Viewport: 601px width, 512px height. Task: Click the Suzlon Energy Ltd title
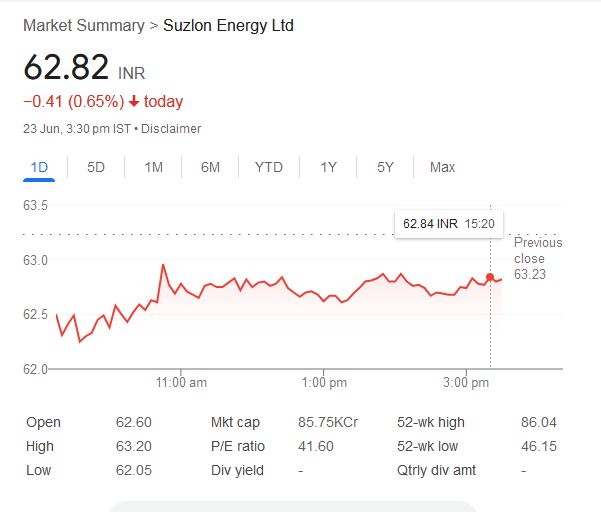click(x=228, y=25)
